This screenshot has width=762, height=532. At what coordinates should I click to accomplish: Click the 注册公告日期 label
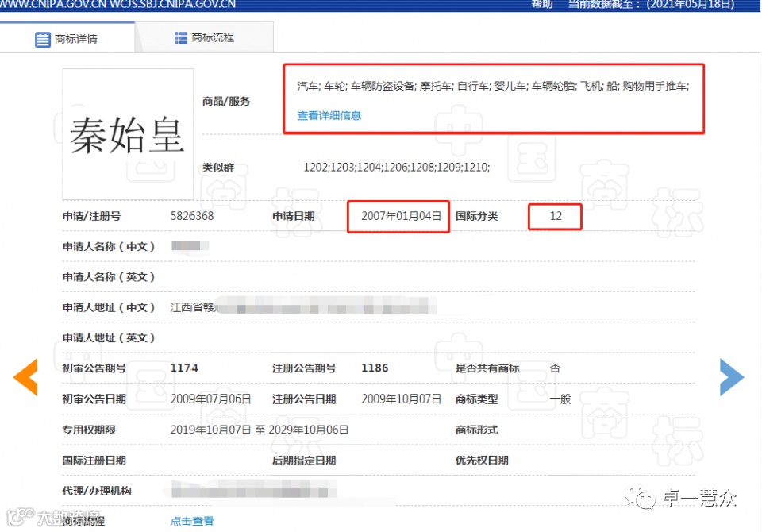coord(304,399)
